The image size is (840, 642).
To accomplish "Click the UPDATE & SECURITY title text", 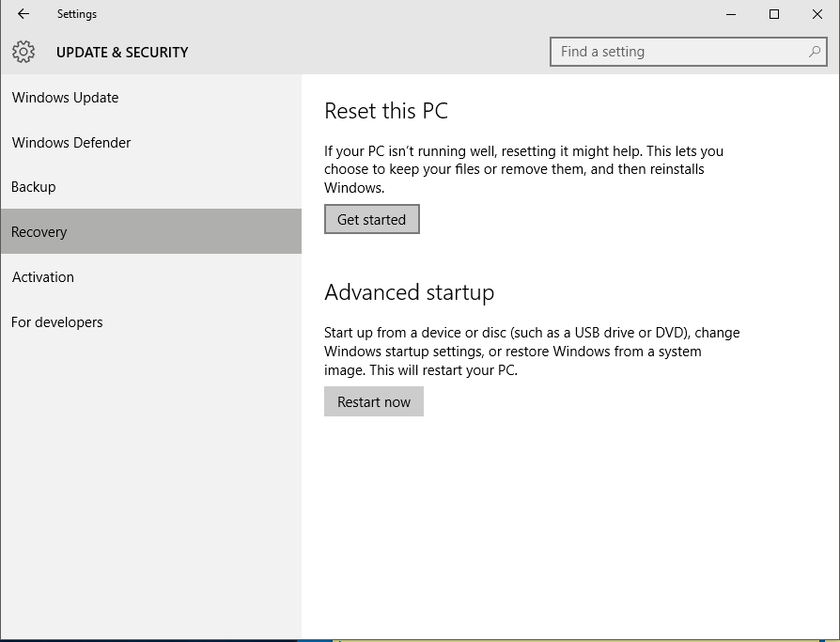I will [x=122, y=52].
